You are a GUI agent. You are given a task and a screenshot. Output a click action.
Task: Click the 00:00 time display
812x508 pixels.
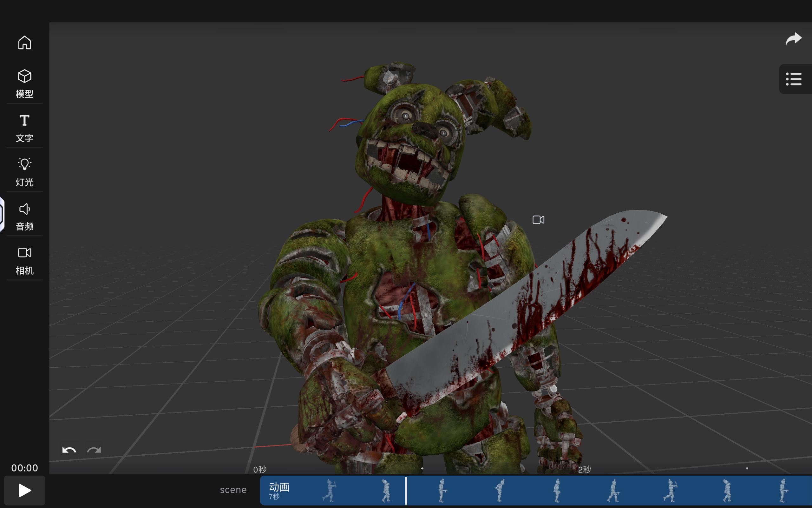pos(24,468)
